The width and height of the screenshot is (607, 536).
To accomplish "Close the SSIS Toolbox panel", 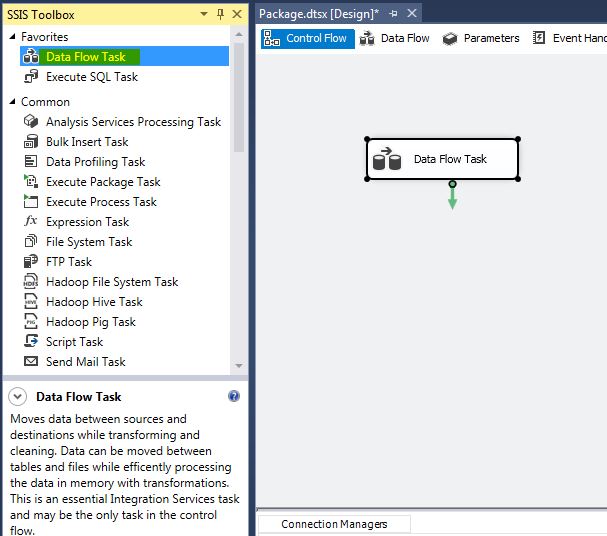I will tap(237, 14).
